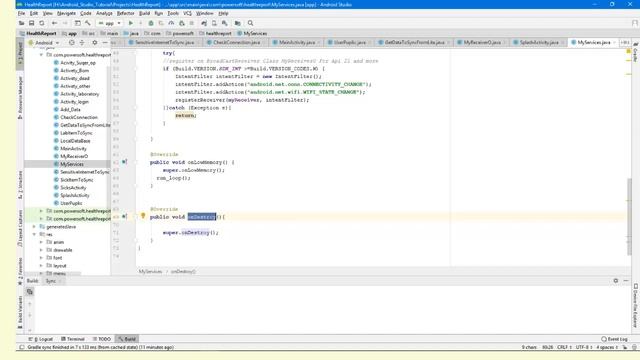Click the Toggle view icon in Build panel

[29, 292]
